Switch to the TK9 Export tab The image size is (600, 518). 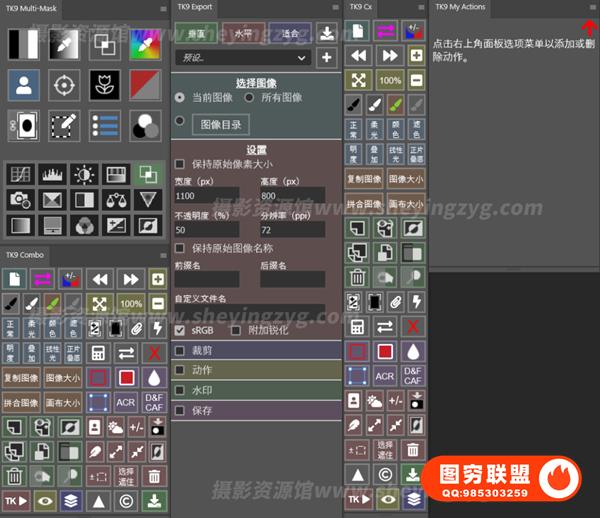[196, 7]
